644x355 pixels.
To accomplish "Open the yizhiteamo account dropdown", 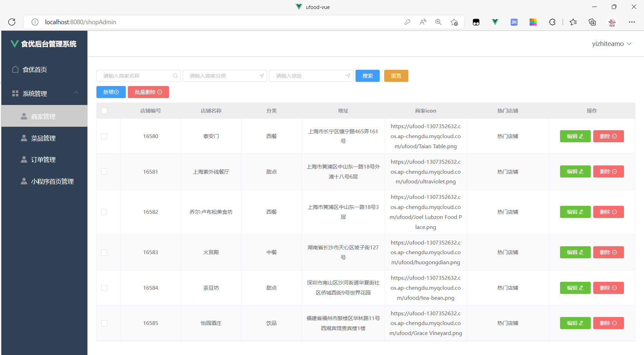I will (612, 44).
